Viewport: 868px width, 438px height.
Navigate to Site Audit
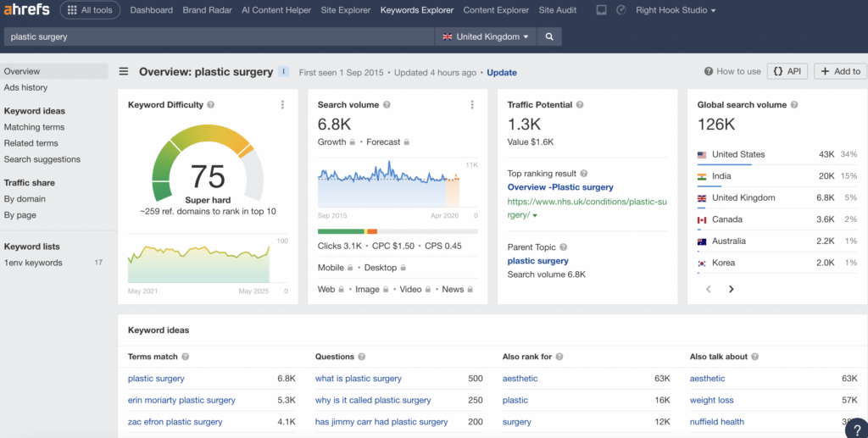(x=558, y=10)
